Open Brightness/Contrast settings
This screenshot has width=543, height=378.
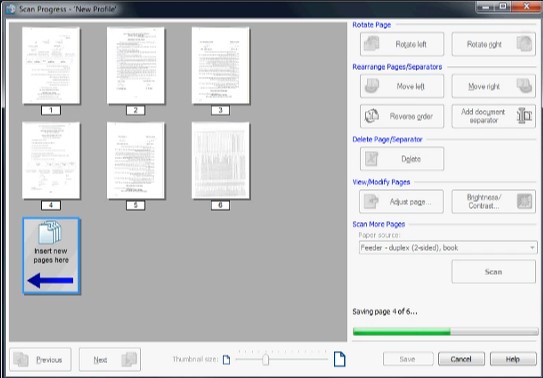(x=493, y=201)
